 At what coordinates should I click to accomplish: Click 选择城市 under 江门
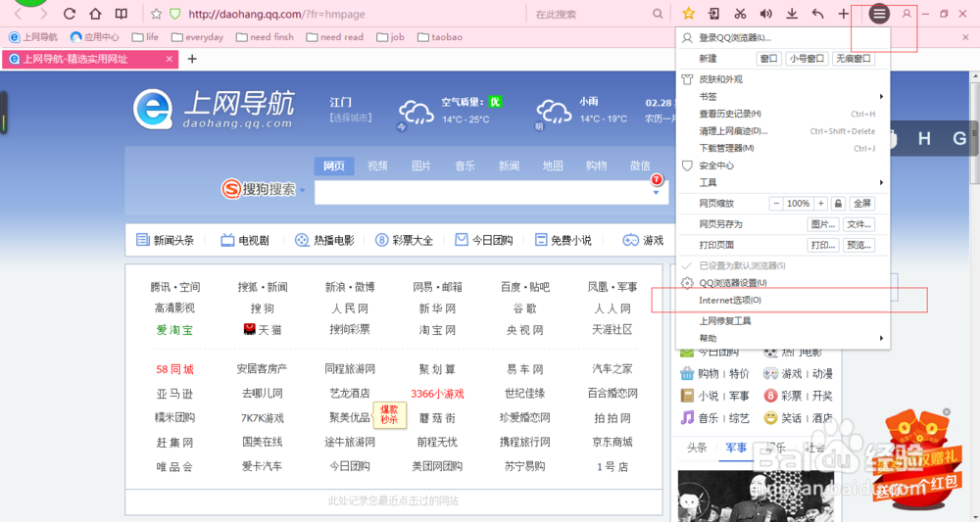351,118
